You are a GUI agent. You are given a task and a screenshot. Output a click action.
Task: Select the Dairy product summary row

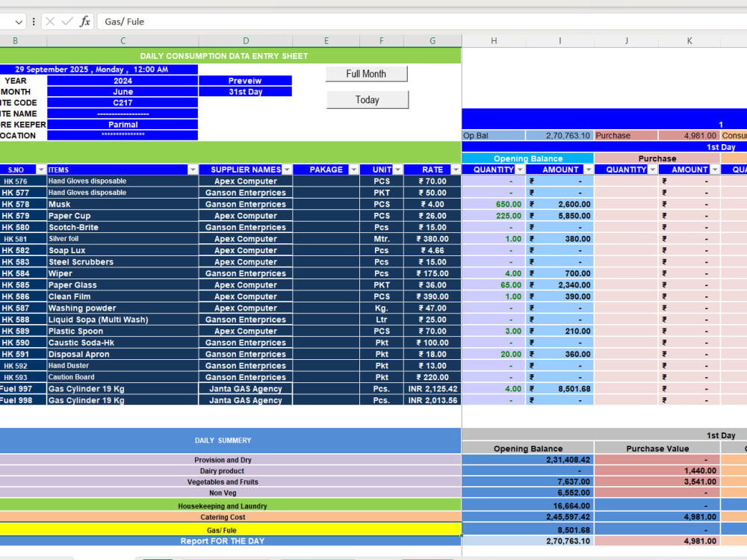[230, 470]
